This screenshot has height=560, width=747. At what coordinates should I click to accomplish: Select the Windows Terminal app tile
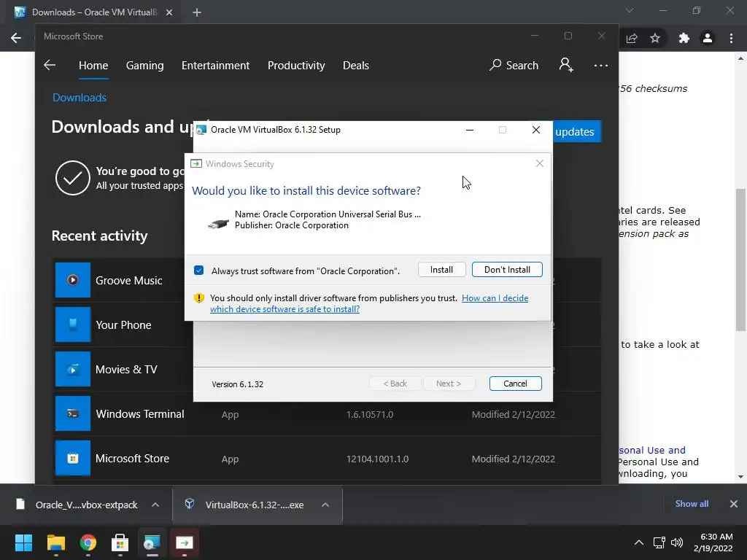pos(73,413)
